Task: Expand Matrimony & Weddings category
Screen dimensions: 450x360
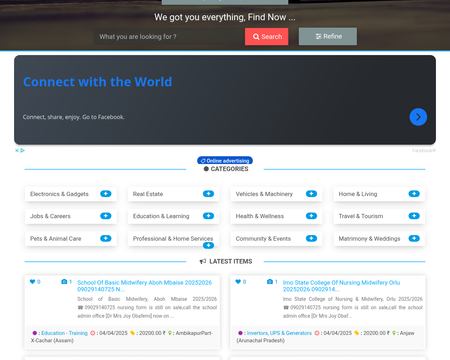Action: [x=414, y=238]
